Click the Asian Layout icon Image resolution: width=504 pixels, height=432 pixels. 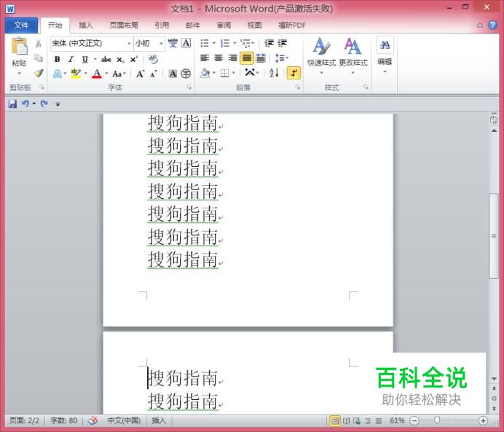(x=252, y=73)
